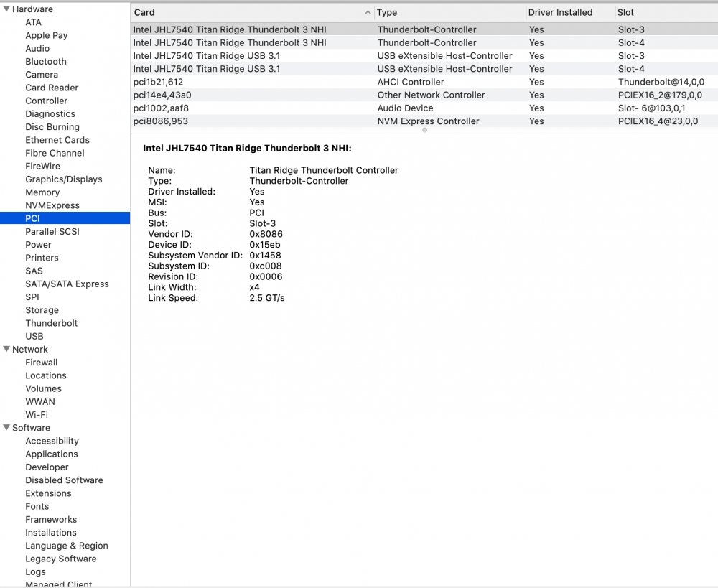Image resolution: width=718 pixels, height=588 pixels.
Task: Select Fonts under Software
Action: click(37, 506)
